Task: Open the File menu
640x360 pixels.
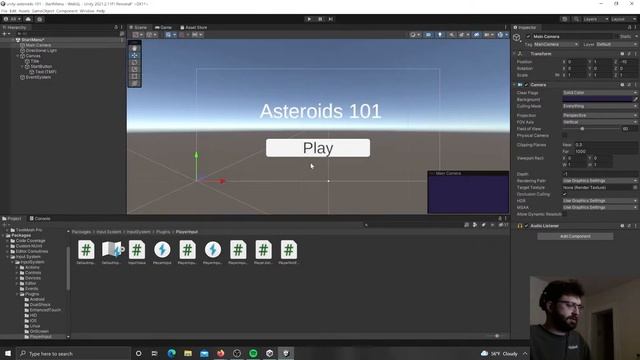Action: click(4, 11)
